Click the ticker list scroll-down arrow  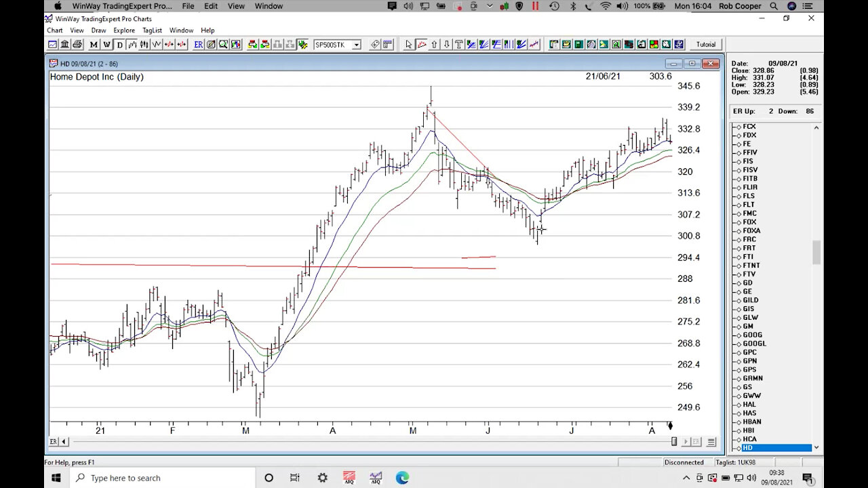pyautogui.click(x=816, y=447)
